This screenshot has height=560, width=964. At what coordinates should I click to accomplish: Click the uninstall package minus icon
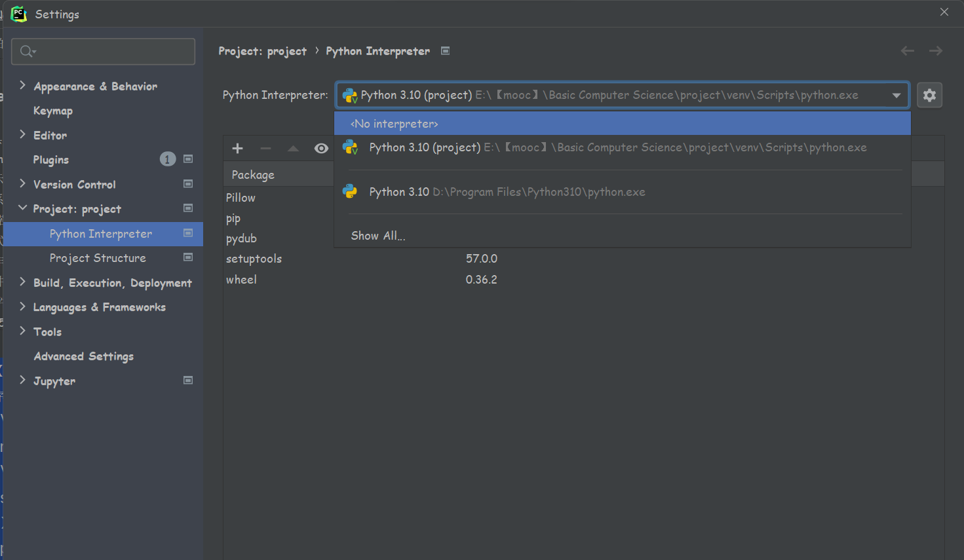click(x=265, y=149)
